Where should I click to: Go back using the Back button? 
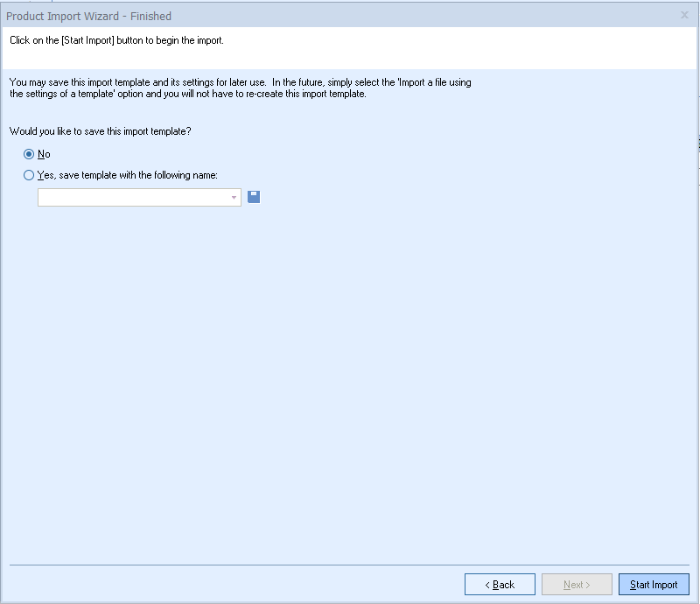point(500,585)
